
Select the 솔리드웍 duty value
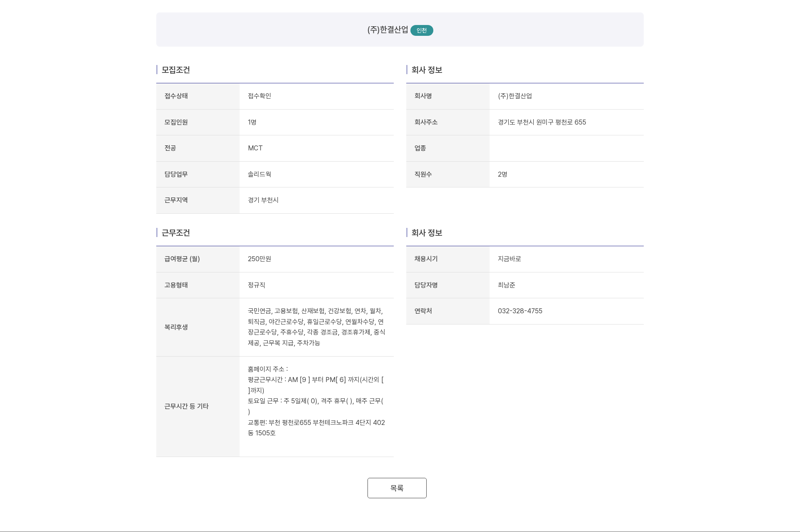point(260,174)
